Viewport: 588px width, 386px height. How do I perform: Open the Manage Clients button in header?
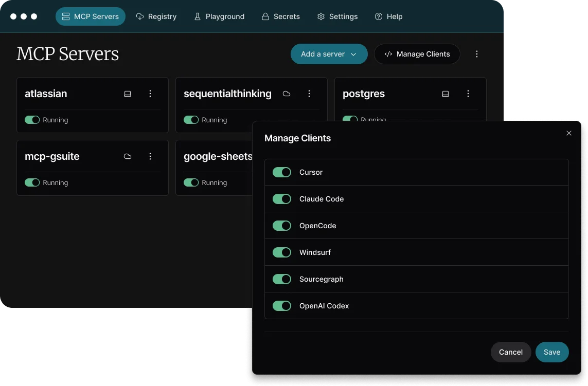tap(417, 54)
